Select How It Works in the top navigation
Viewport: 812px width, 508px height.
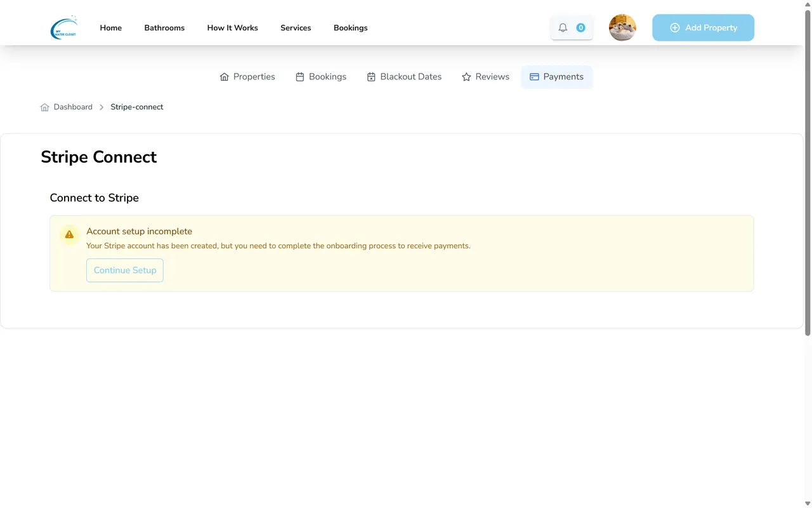232,28
